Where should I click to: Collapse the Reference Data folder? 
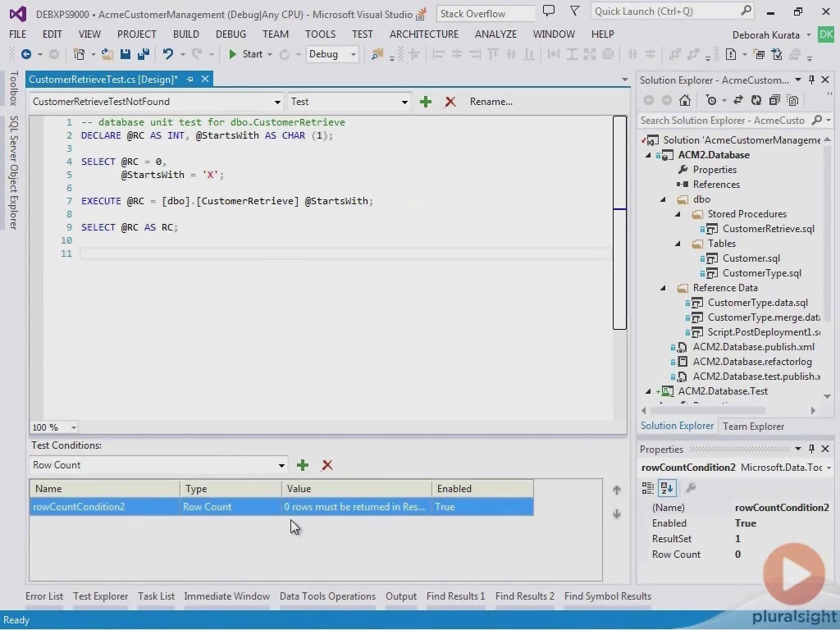point(663,288)
